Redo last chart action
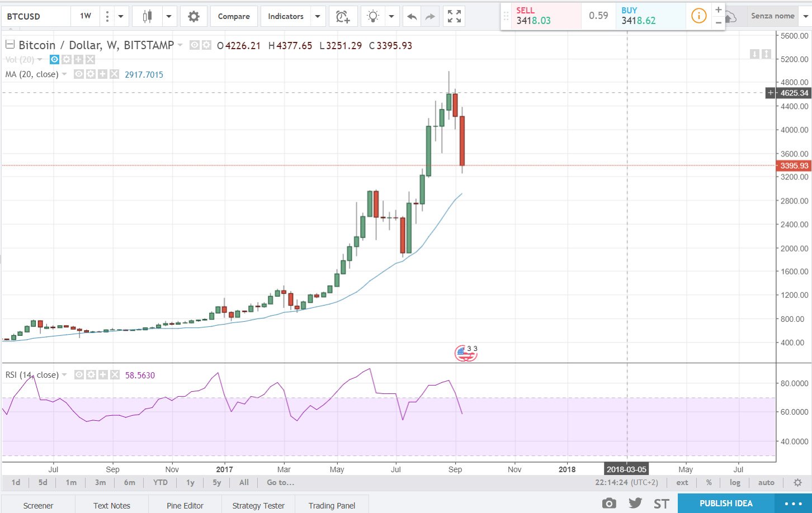This screenshot has width=812, height=513. coord(430,17)
